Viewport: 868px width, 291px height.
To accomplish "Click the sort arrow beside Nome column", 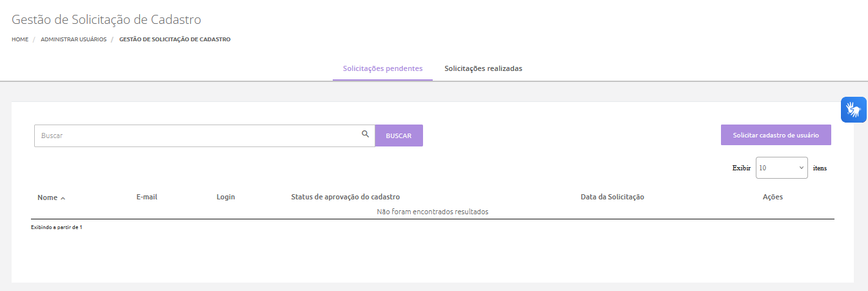I will tap(63, 198).
